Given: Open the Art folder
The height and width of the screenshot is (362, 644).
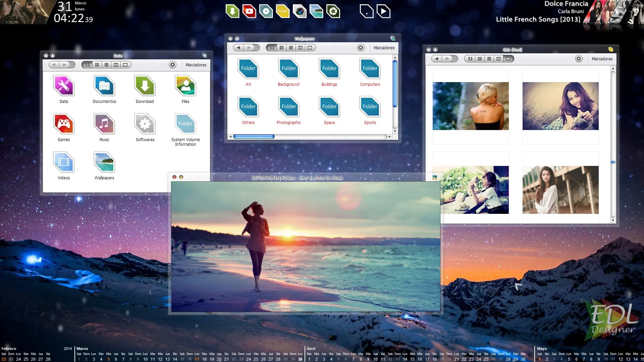Looking at the screenshot, I should click(x=248, y=69).
